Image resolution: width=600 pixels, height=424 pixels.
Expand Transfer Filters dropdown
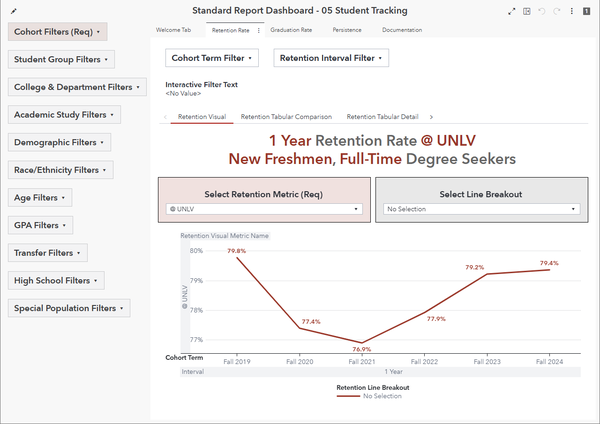(x=48, y=253)
